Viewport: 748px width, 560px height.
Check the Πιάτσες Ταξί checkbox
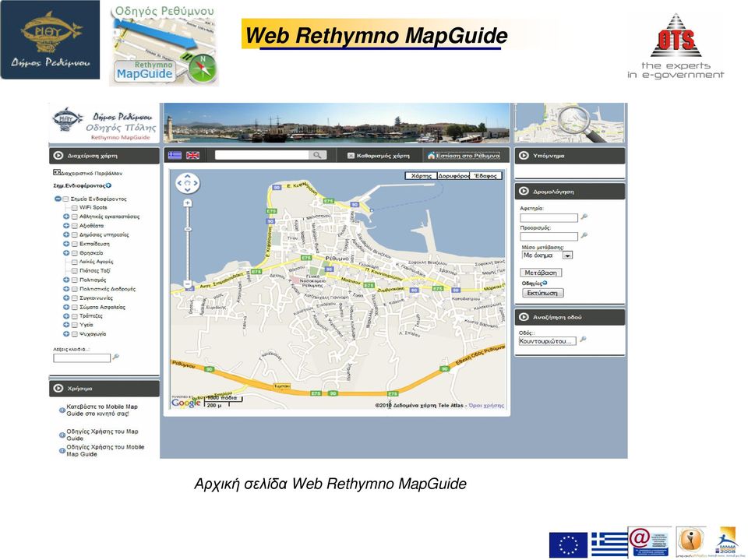(x=75, y=271)
